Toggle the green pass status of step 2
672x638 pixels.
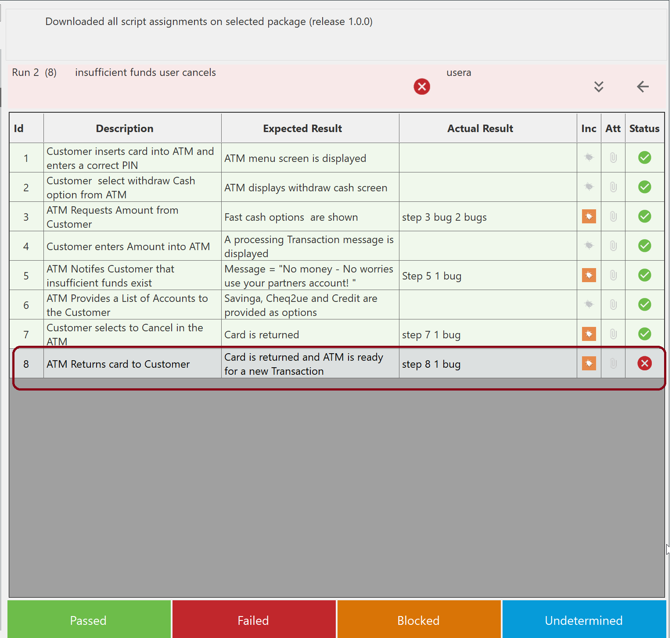click(x=644, y=187)
